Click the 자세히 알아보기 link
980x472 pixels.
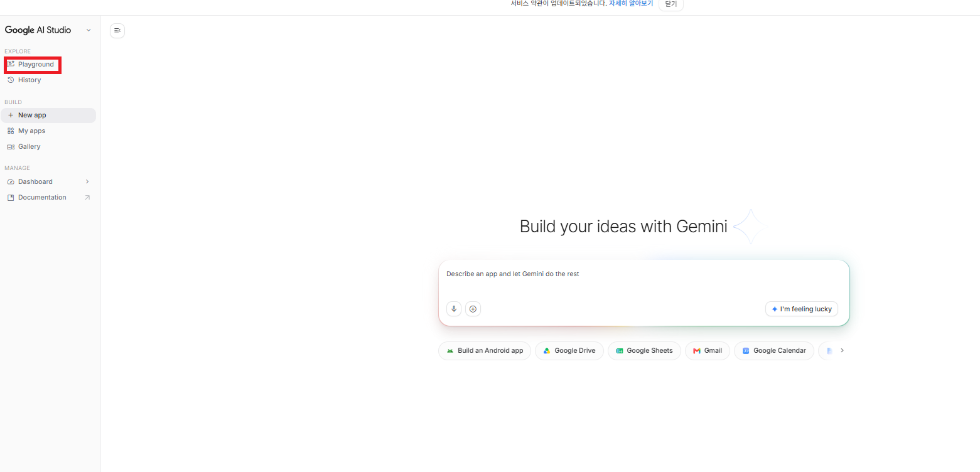[631, 3]
